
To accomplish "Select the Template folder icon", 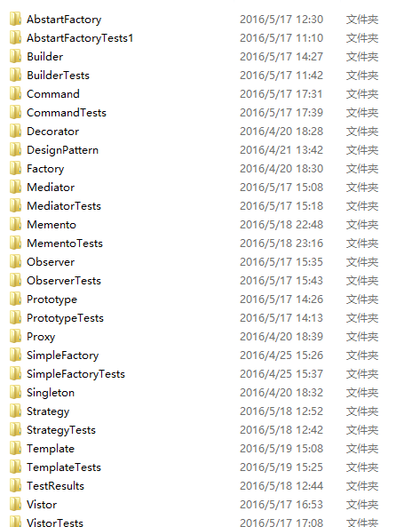I will 15,449.
